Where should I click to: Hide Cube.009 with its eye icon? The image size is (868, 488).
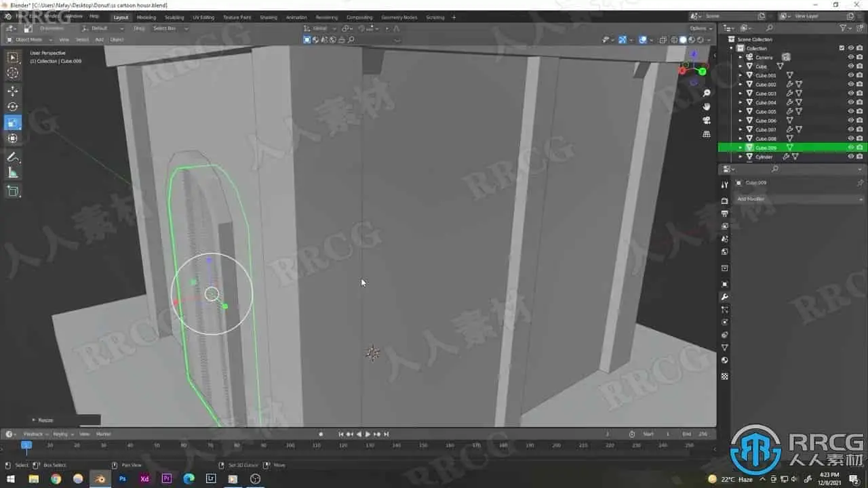point(851,147)
